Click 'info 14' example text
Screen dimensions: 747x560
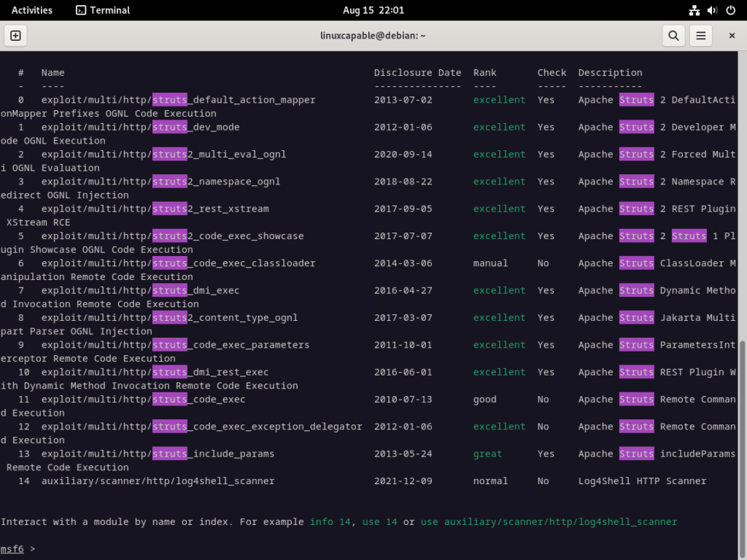(x=330, y=521)
